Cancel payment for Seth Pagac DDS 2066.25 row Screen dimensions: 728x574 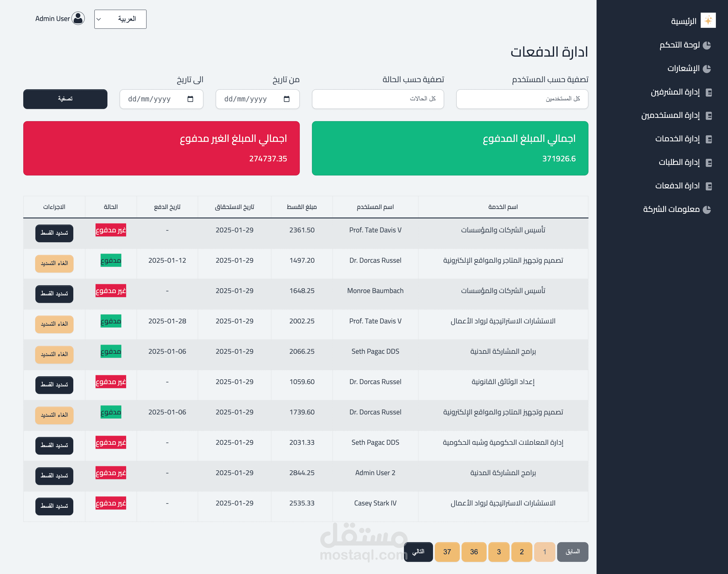[54, 354]
